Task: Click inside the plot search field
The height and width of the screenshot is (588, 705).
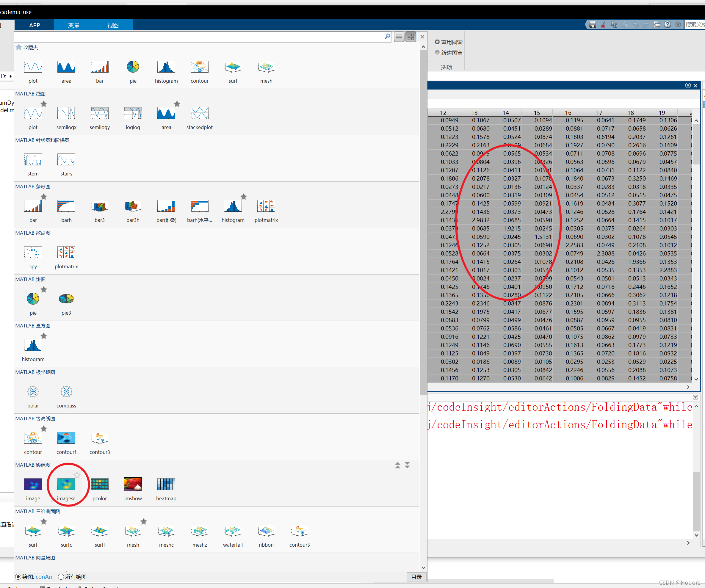Action: 201,37
